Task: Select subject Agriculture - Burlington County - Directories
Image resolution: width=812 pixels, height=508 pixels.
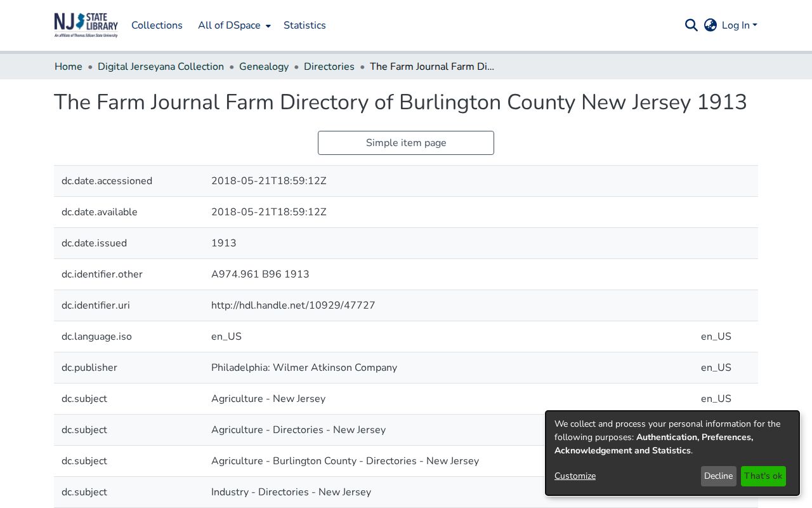Action: click(345, 461)
